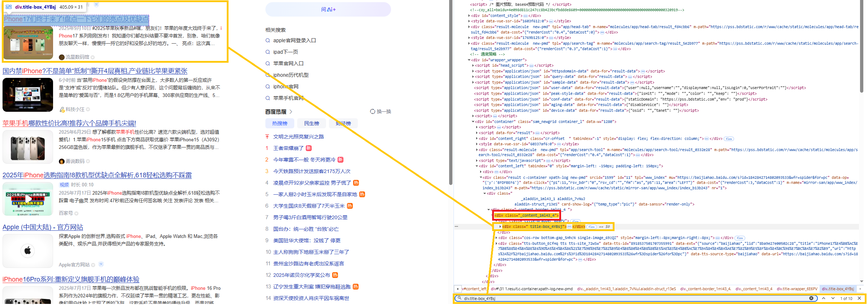Screen dimensions: 868x305
Task: Click the 换一换 refresh icon
Action: tap(372, 111)
